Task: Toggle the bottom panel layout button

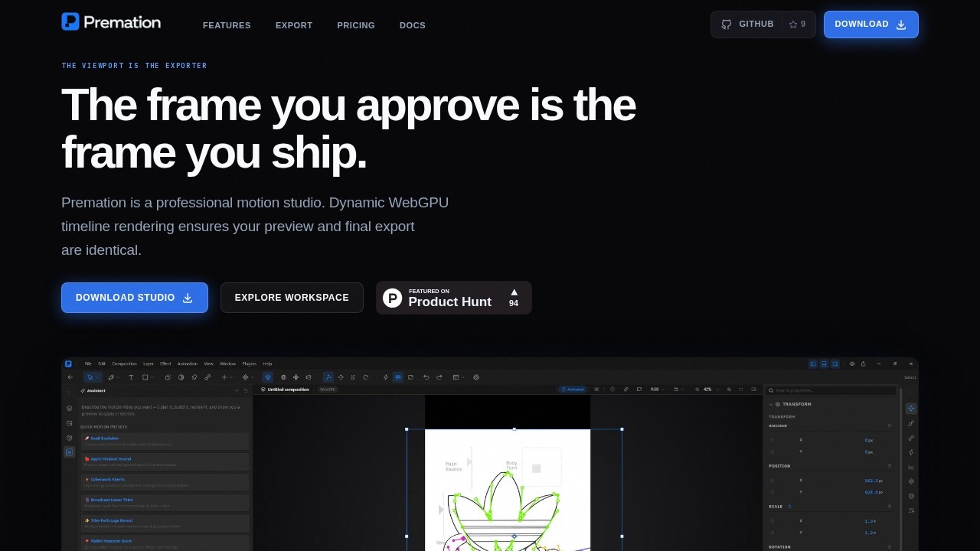Action: click(824, 364)
